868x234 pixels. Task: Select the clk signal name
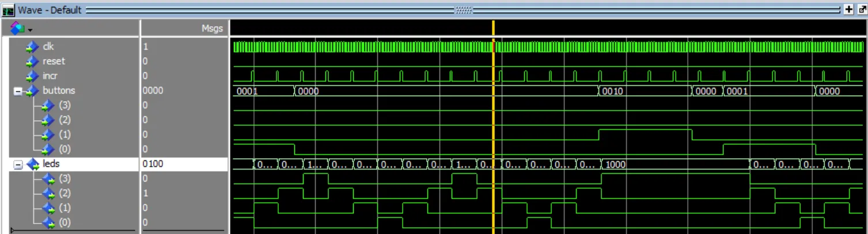pyautogui.click(x=48, y=47)
